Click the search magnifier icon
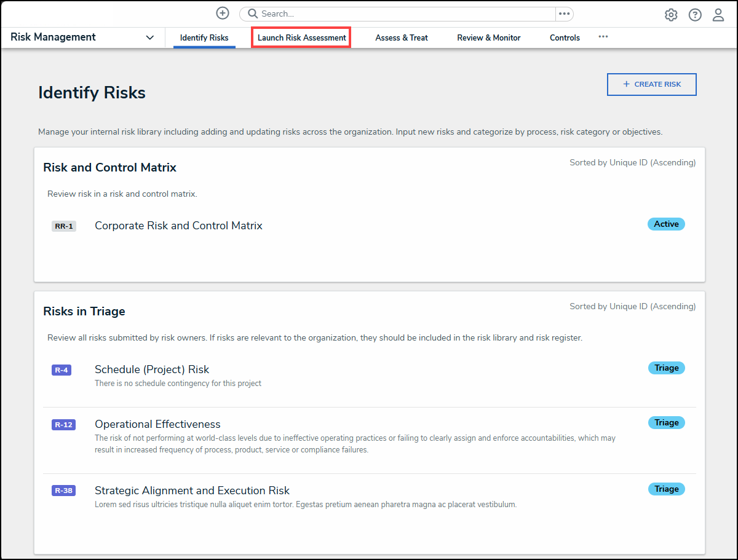The height and width of the screenshot is (560, 738). point(252,13)
